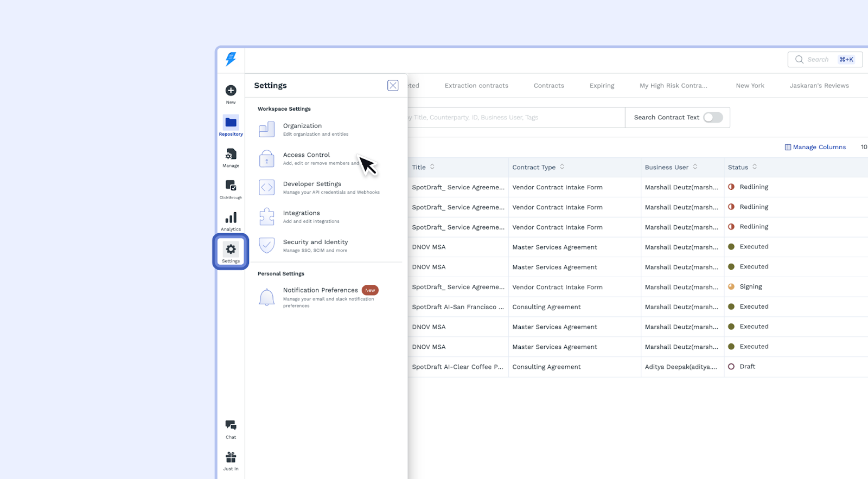Open Clickthrough in the sidebar
868x479 pixels.
[231, 186]
